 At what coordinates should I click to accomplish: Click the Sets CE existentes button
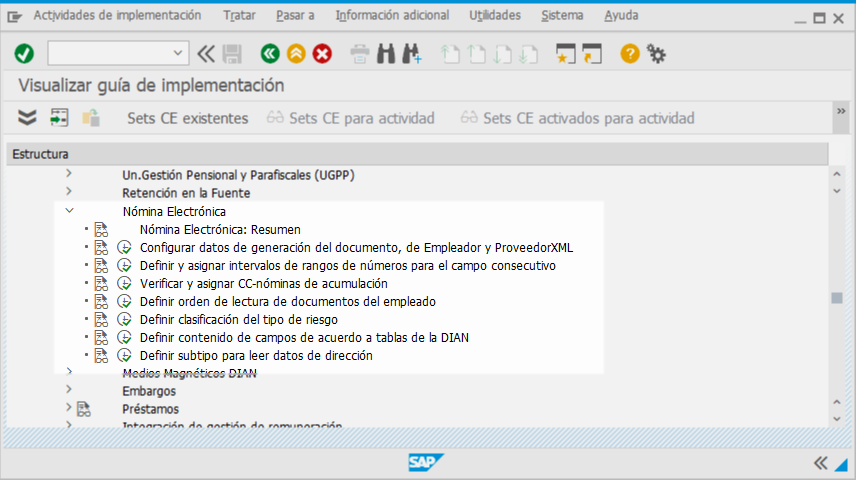click(x=187, y=118)
